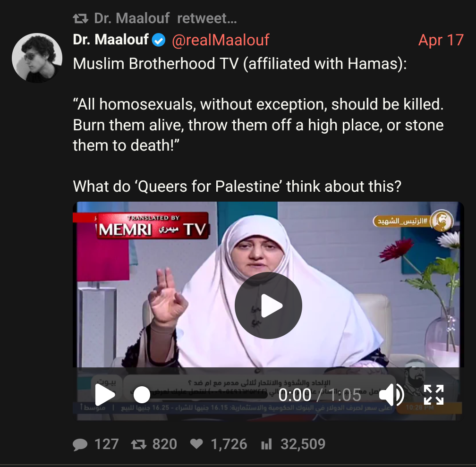
Task: Click the Dr. Maalouf display name
Action: tap(111, 40)
